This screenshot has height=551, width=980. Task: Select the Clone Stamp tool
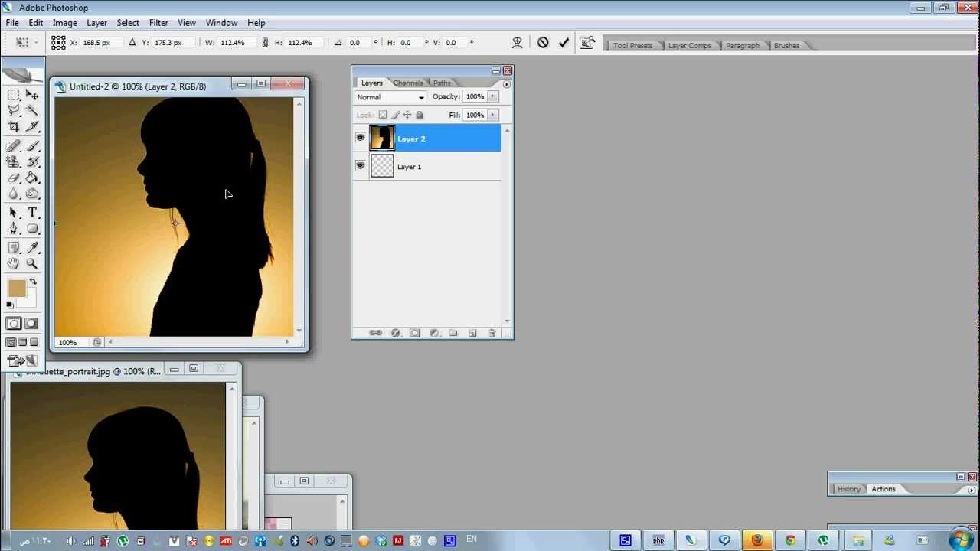(14, 161)
